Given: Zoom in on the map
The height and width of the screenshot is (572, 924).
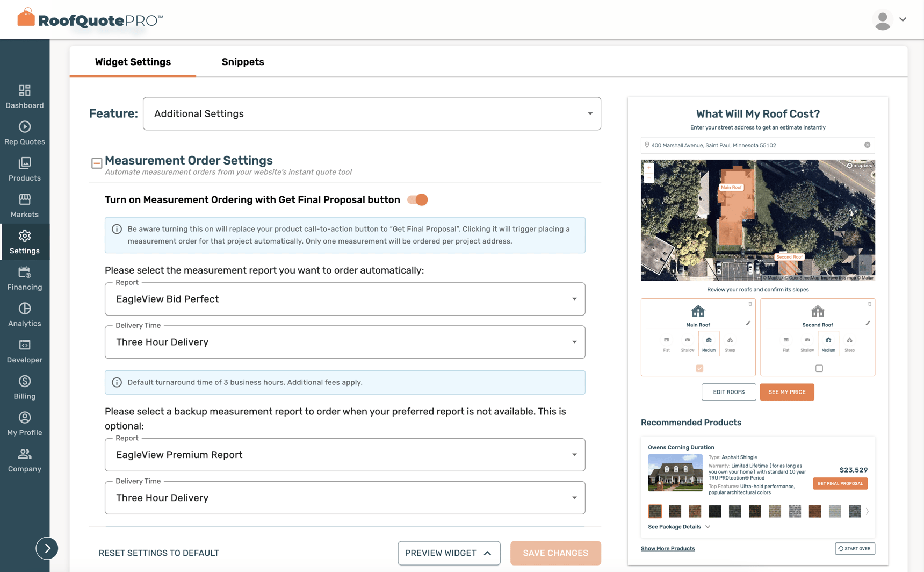Looking at the screenshot, I should point(649,168).
